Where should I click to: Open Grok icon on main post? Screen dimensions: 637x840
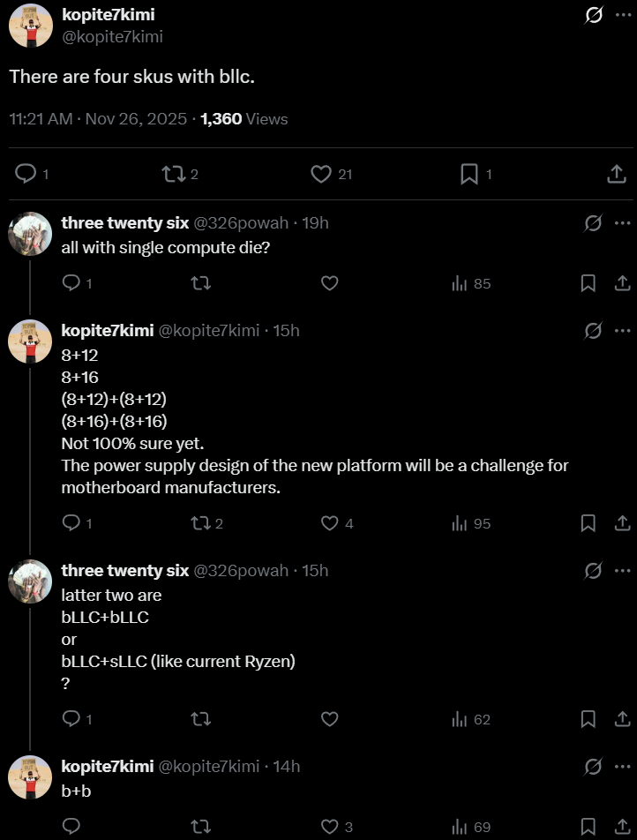[594, 15]
